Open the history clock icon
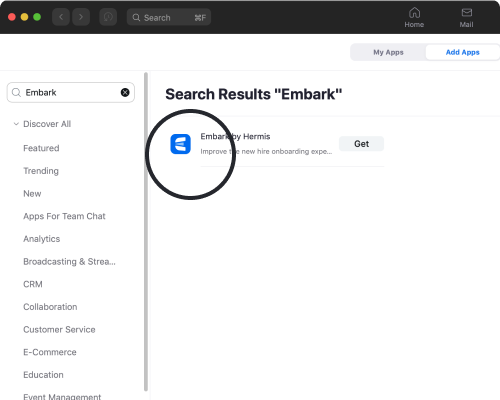This screenshot has height=400, width=500. click(108, 17)
